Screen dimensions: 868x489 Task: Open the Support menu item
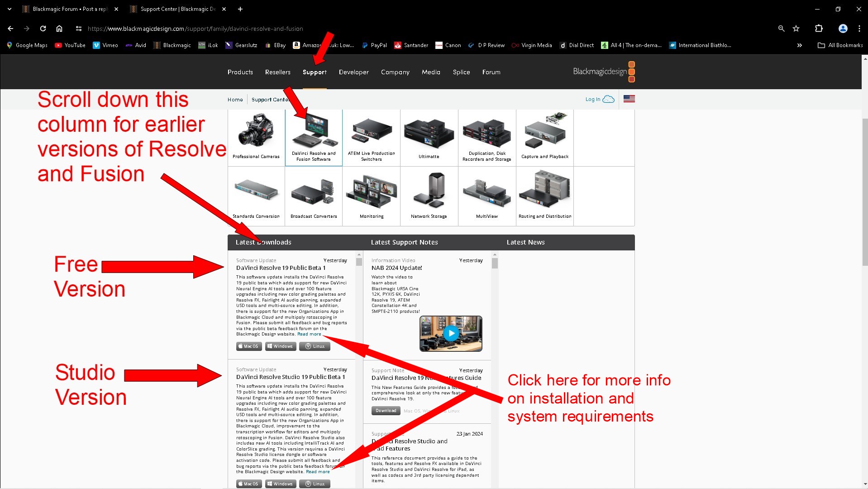(x=315, y=72)
